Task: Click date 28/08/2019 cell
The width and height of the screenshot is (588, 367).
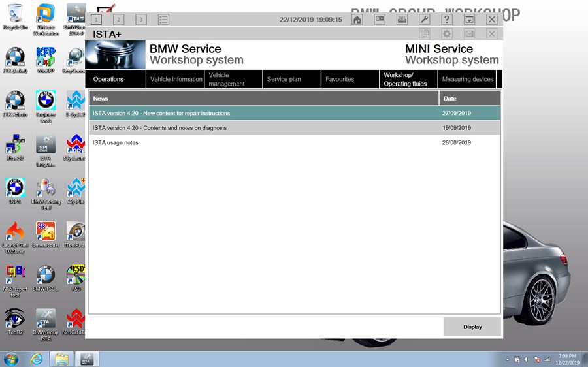Action: (457, 142)
